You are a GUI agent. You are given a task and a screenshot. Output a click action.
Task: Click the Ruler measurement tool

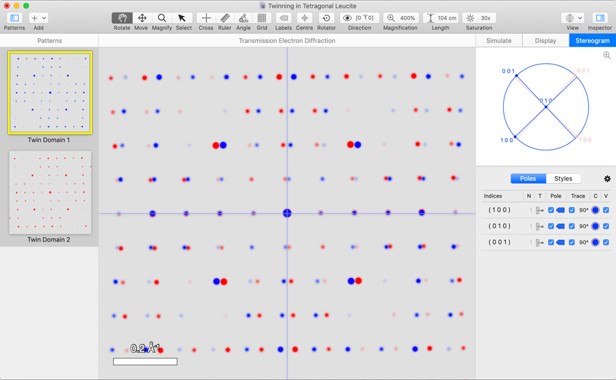pos(225,18)
